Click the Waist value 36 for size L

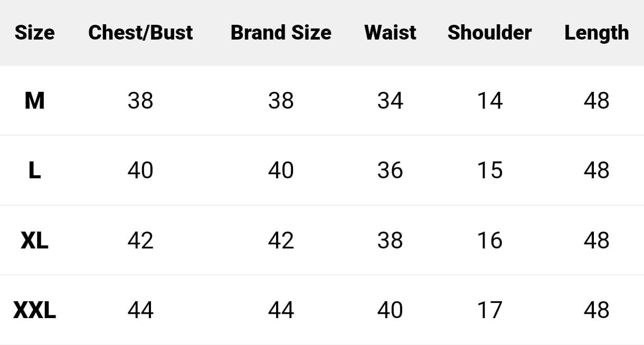tap(390, 170)
